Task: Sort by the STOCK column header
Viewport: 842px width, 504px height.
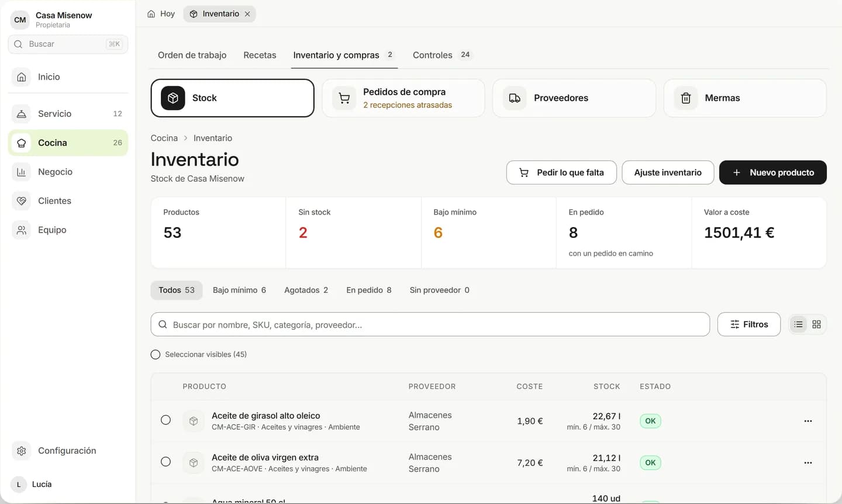Action: [607, 386]
